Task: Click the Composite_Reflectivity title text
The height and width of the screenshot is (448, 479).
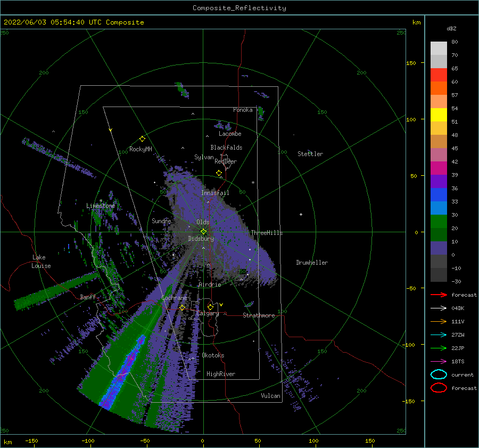Action: point(239,8)
